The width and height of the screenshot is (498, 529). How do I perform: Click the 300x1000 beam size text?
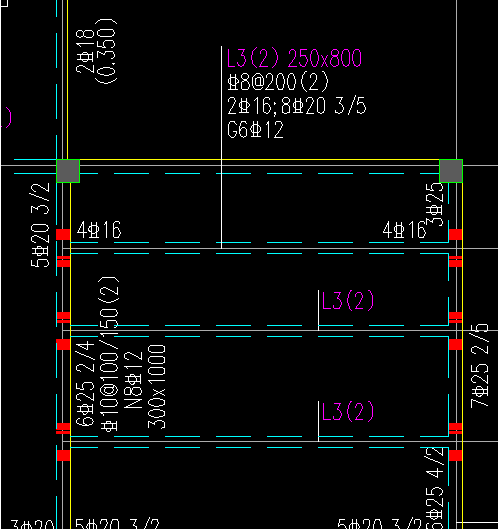157,387
